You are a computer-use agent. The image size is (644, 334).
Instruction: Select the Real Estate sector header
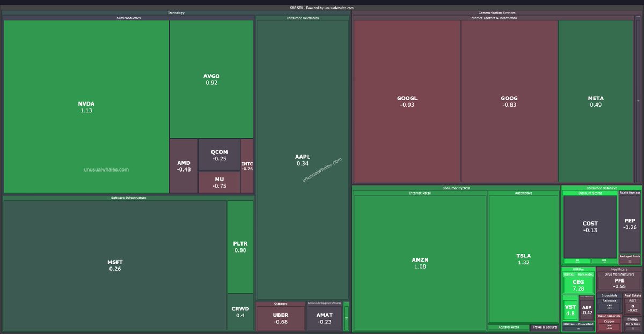click(x=632, y=295)
